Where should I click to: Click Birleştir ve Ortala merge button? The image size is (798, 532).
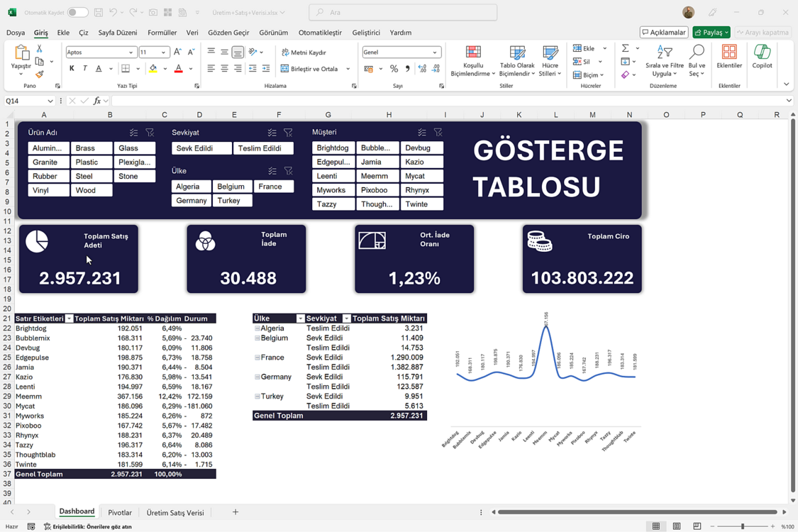310,69
